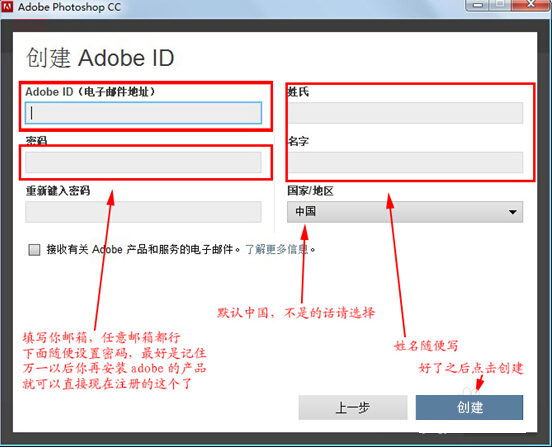Click the Adobe logo icon in title bar
This screenshot has width=552, height=448.
click(7, 6)
